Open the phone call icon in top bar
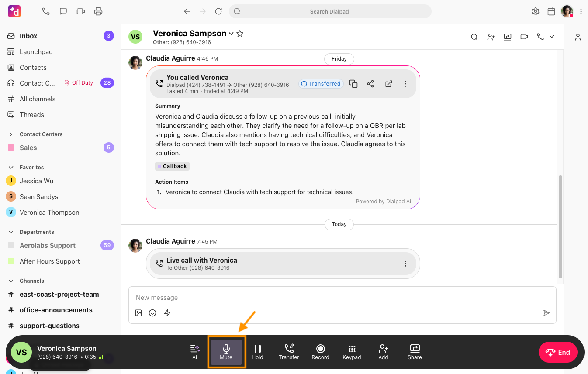 (x=46, y=11)
